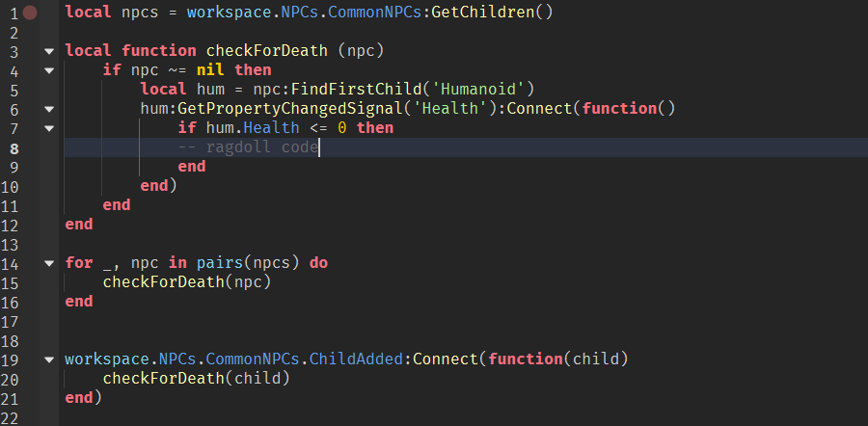Click the ChildAdded event on line 19

point(355,359)
